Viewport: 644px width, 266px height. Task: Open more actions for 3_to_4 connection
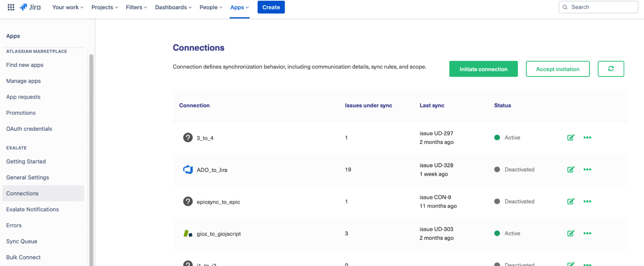click(x=587, y=138)
